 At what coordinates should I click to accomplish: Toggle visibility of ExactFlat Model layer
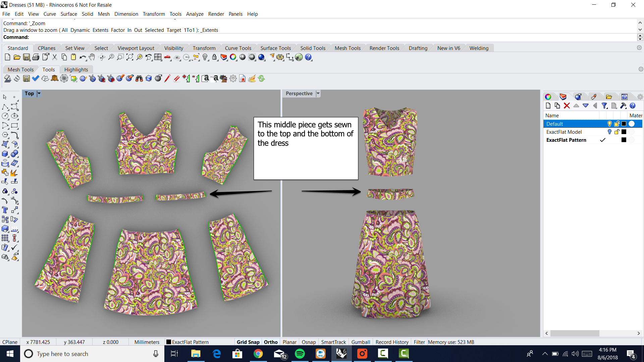click(610, 132)
